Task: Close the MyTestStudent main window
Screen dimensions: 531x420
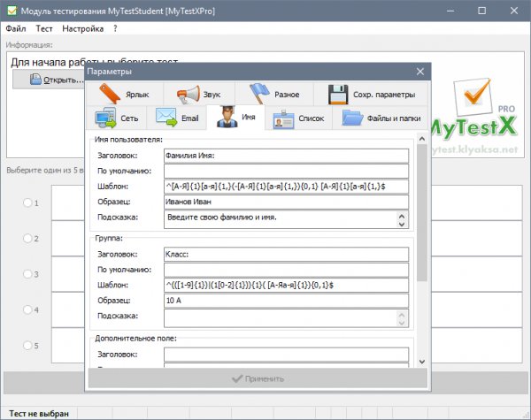Action: click(513, 11)
